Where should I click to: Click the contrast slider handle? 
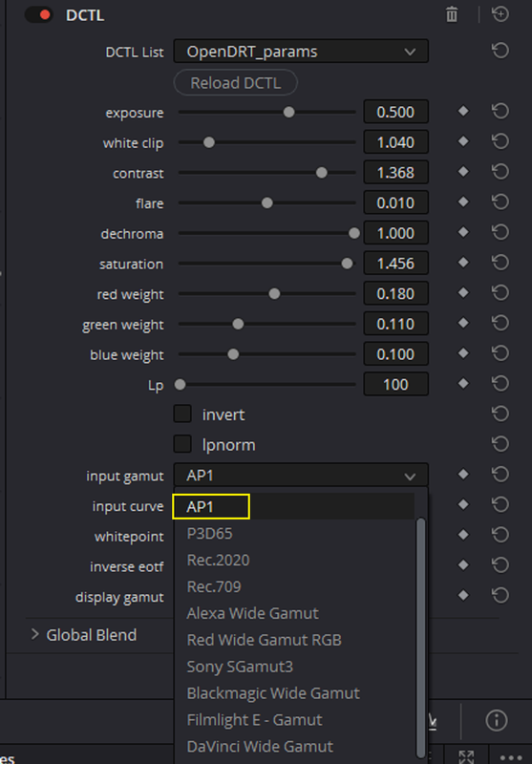(x=322, y=173)
